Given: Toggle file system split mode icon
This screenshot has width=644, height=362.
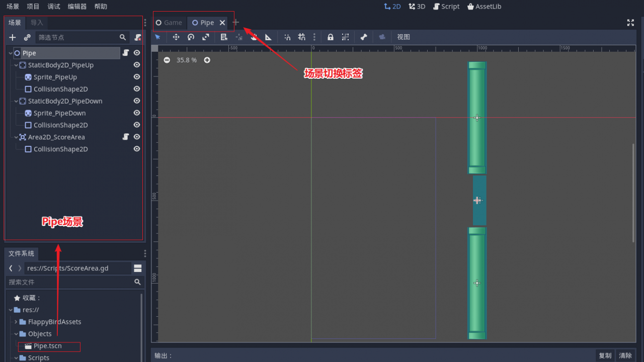Looking at the screenshot, I should click(x=137, y=268).
